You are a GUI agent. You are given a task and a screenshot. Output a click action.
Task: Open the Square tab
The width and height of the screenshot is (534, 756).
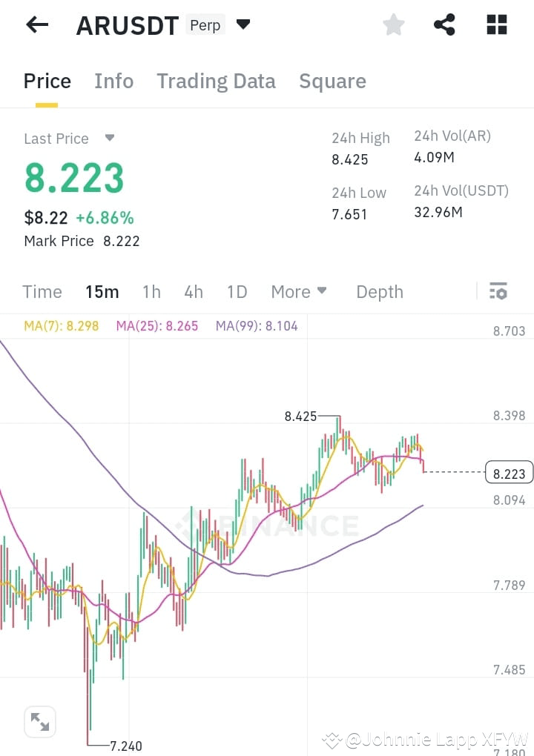(332, 81)
